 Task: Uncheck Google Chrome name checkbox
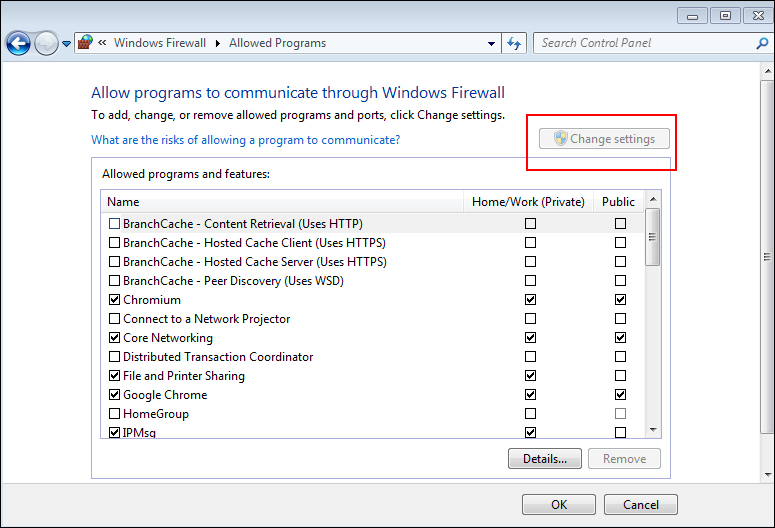114,395
